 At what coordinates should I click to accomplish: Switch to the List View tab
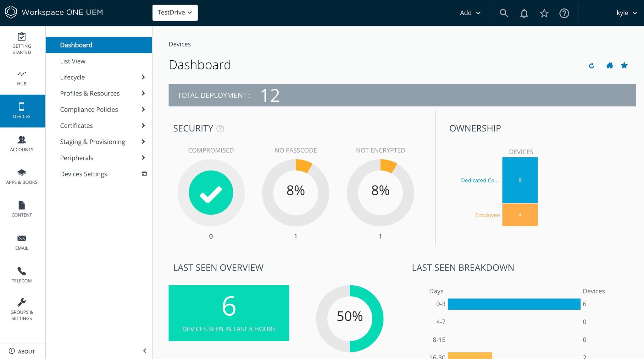click(x=72, y=61)
